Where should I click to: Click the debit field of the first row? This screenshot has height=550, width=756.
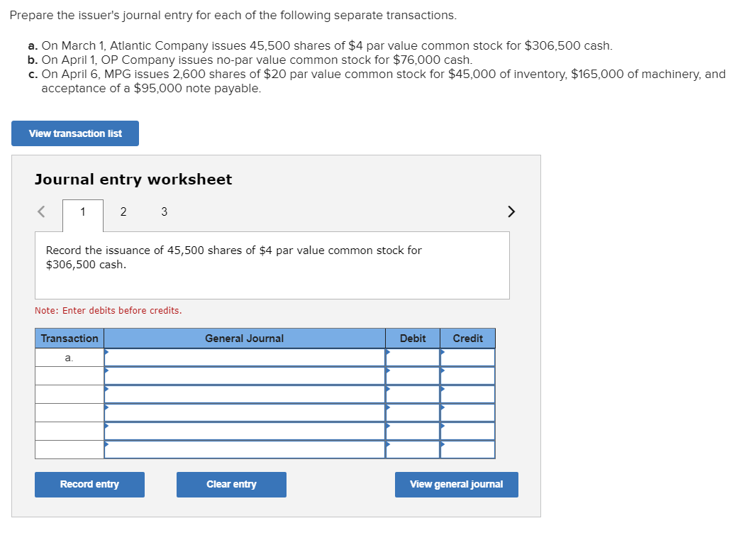[x=412, y=358]
